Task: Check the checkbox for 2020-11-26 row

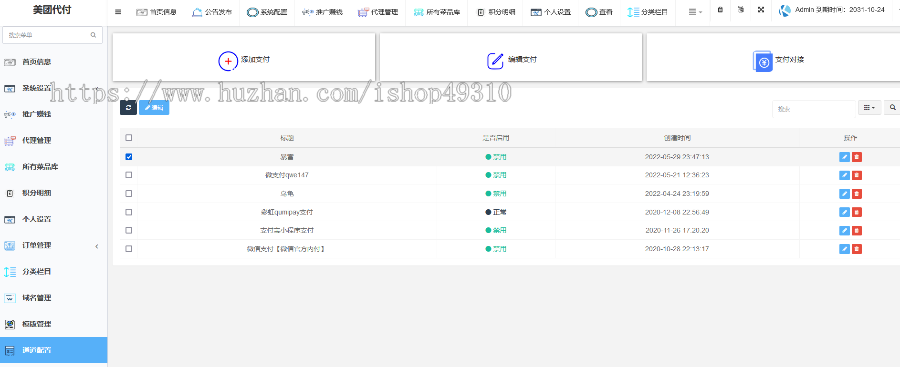Action: click(x=129, y=230)
